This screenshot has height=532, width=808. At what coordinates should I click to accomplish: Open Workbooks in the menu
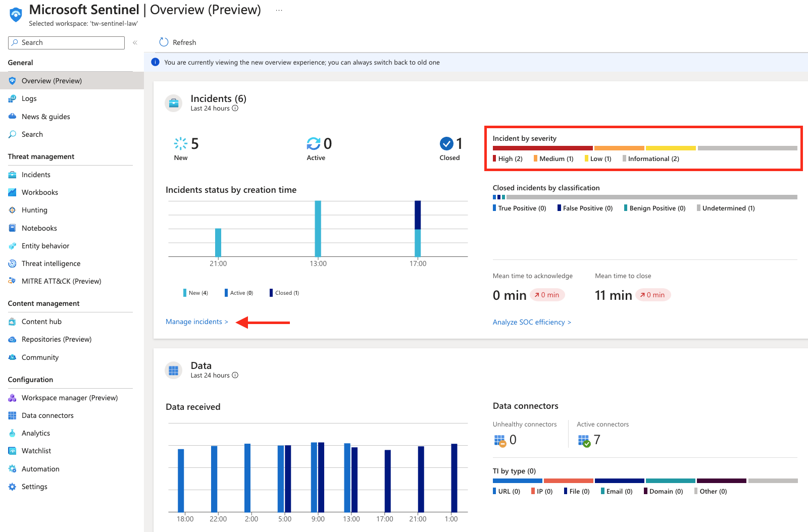point(40,192)
